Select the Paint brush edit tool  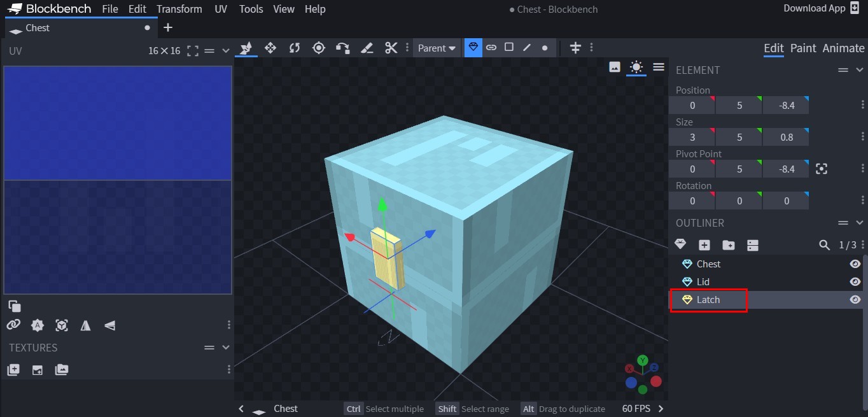click(367, 48)
